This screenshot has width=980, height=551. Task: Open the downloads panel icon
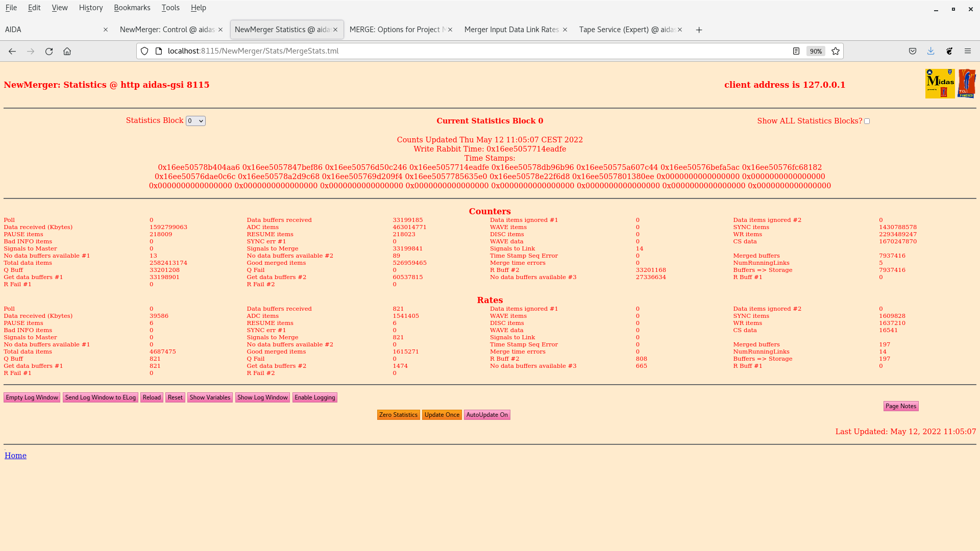(x=931, y=51)
